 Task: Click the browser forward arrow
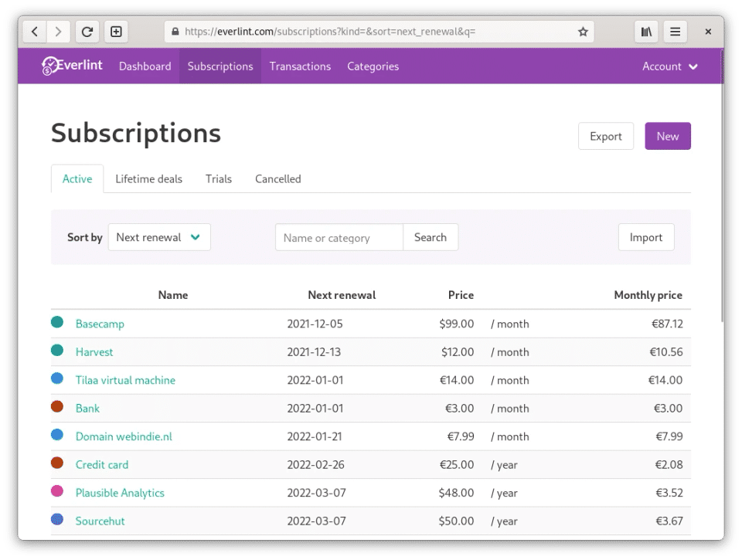pyautogui.click(x=58, y=32)
